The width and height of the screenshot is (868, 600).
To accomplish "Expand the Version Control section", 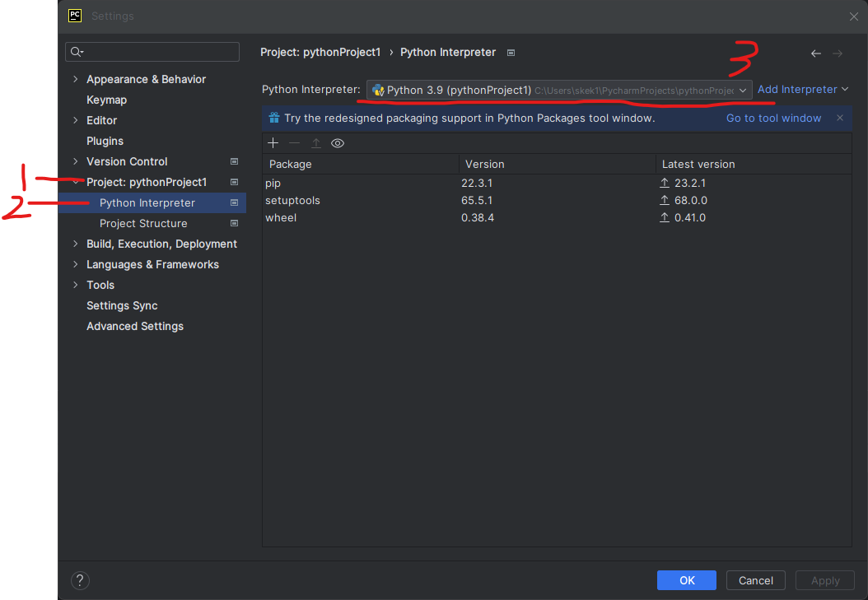I will coord(75,161).
